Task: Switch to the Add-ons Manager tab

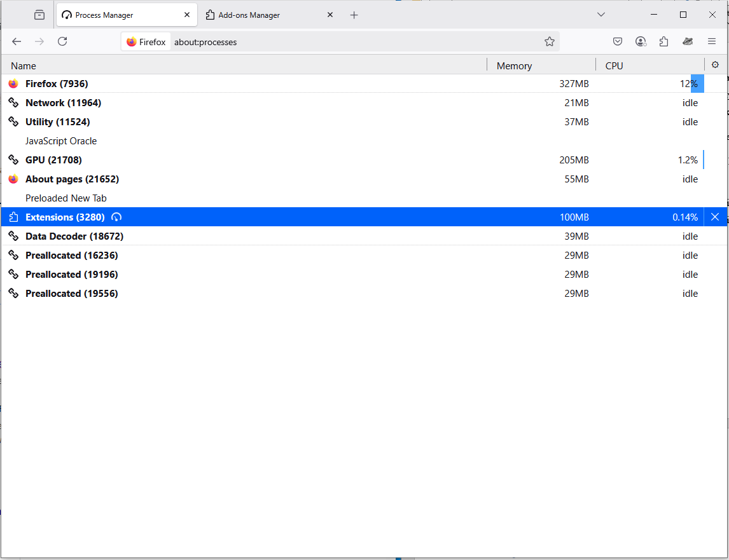Action: point(269,15)
